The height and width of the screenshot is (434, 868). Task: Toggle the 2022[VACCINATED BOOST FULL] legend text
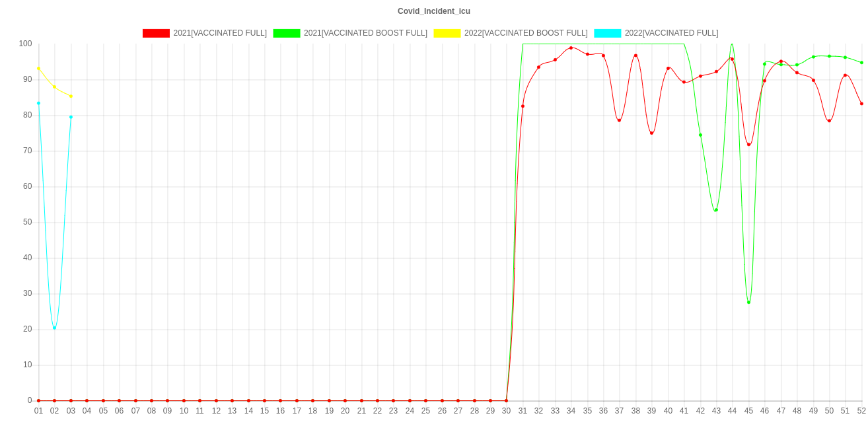pos(525,33)
